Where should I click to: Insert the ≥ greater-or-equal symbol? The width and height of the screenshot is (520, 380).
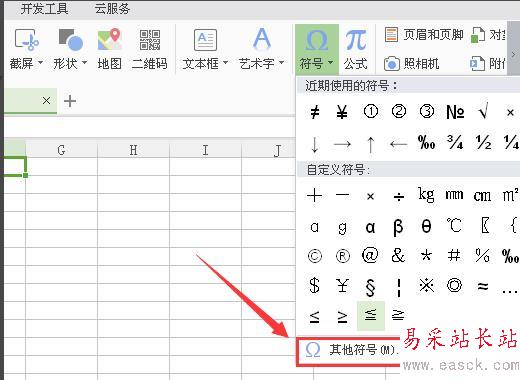click(x=342, y=317)
